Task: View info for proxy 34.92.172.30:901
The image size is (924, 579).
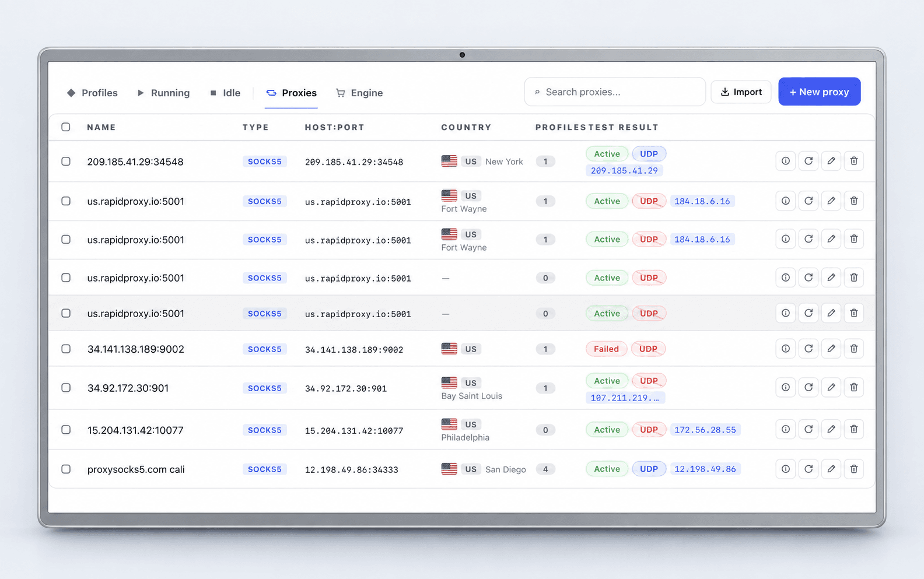Action: point(786,387)
